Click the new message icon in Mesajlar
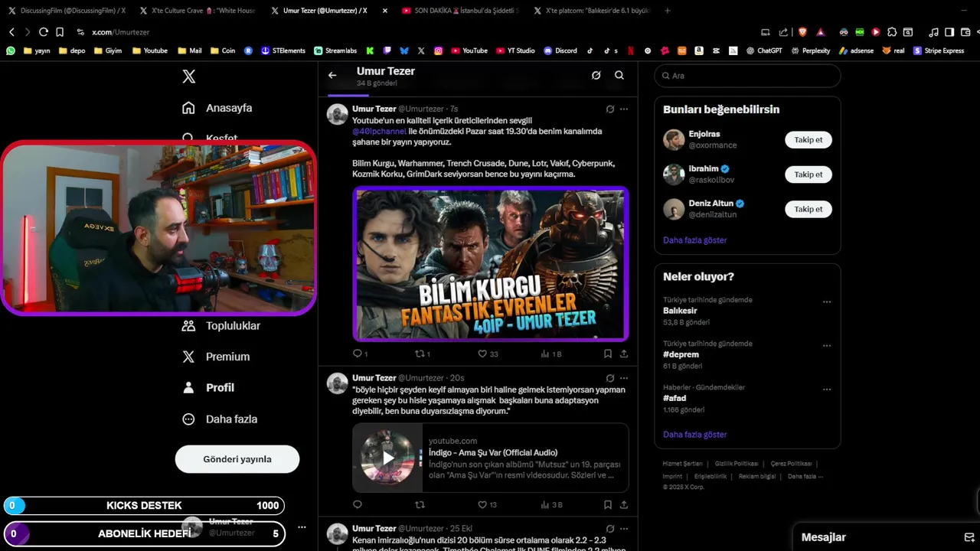 point(969,537)
